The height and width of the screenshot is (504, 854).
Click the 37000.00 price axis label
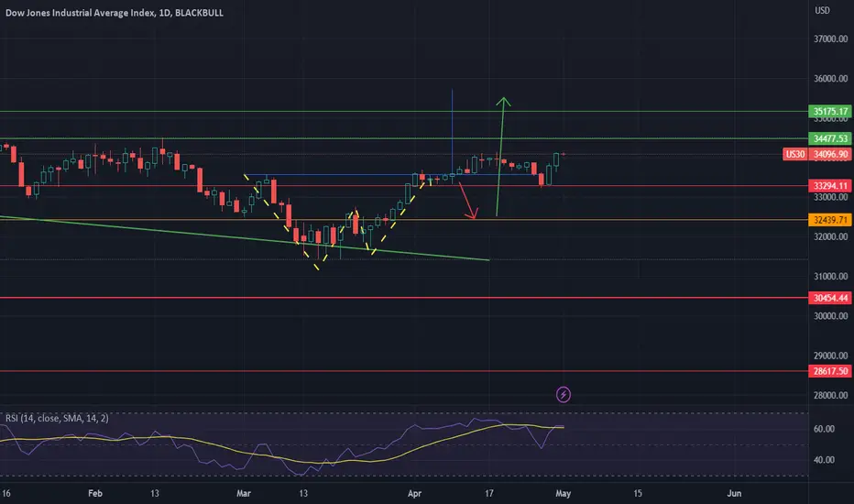tap(830, 38)
